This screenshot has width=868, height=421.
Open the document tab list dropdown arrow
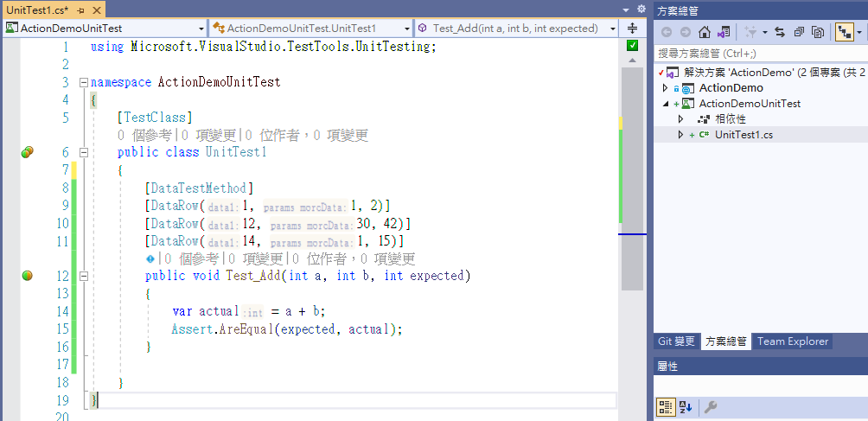pos(626,10)
